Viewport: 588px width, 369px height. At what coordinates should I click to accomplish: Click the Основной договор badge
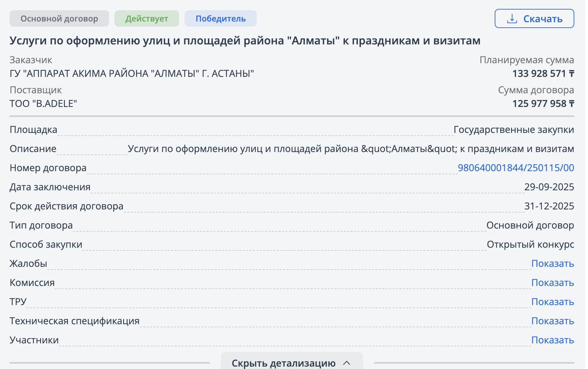(59, 18)
